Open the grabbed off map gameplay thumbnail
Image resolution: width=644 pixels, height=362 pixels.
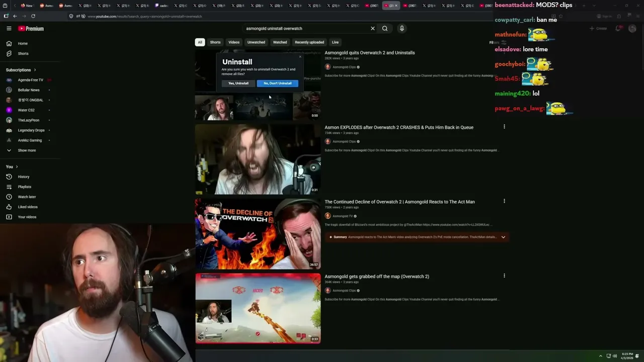tap(258, 308)
